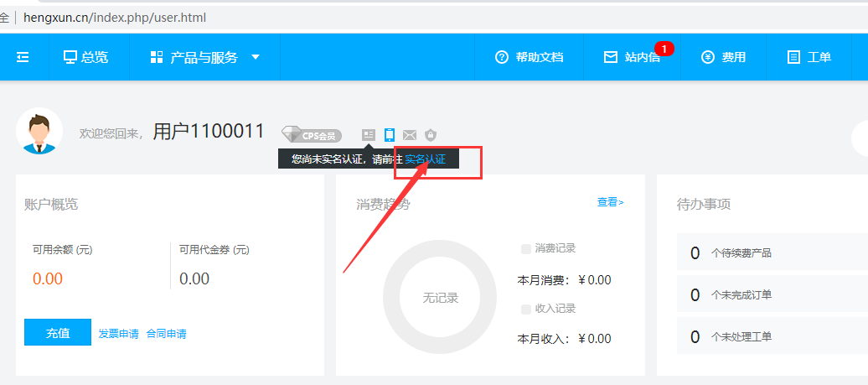
Task: Open the 总览 overview tab
Action: click(x=85, y=57)
